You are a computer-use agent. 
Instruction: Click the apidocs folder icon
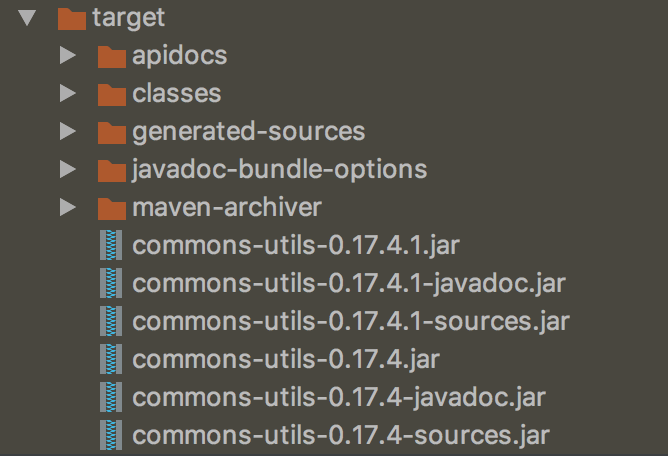tap(112, 57)
